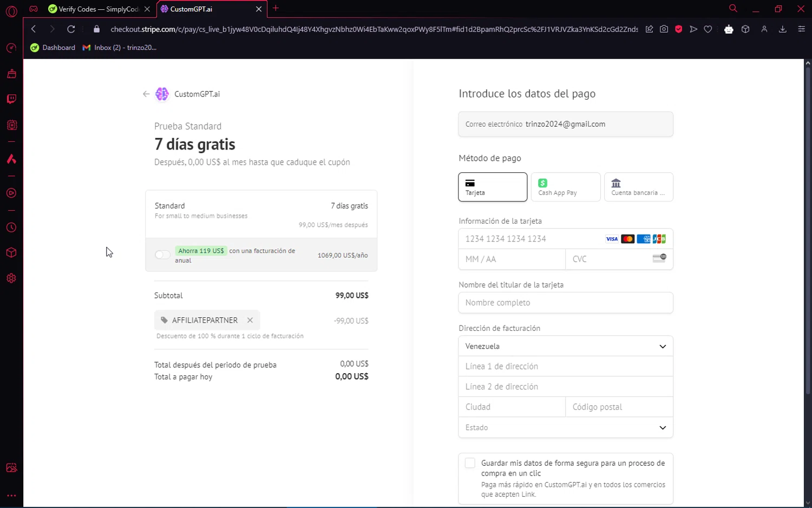Check the save my data securely box

coord(470,463)
